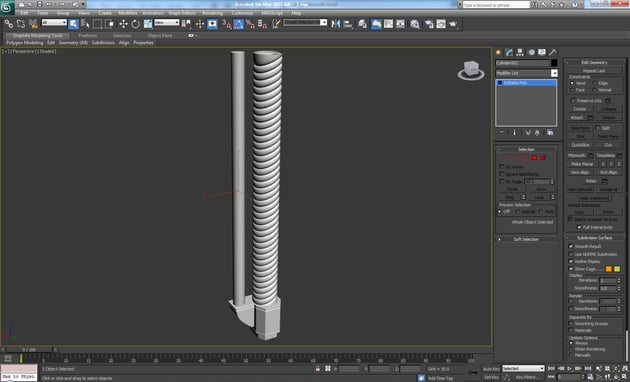The height and width of the screenshot is (382, 630).
Task: Open the Rendering menu
Action: 213,13
